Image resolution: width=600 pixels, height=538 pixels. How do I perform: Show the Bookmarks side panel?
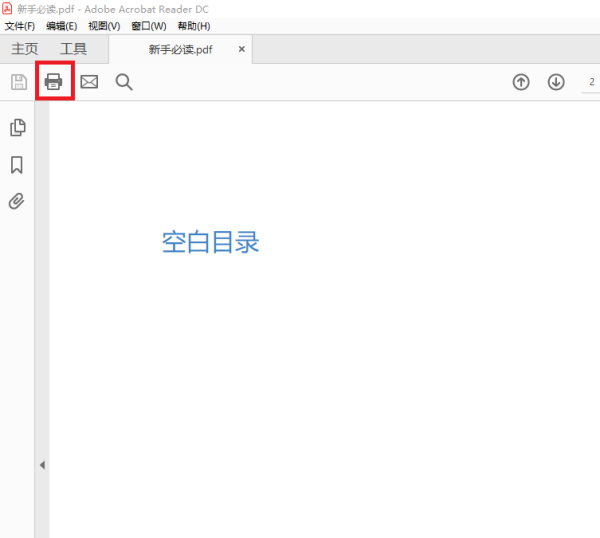pyautogui.click(x=17, y=165)
